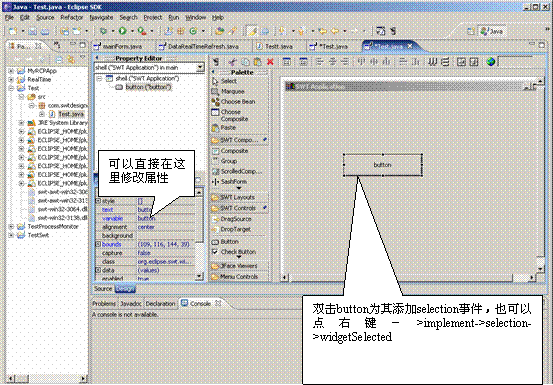Expand the TestProcessMonitor project node
The height and width of the screenshot is (385, 553).
(11, 226)
